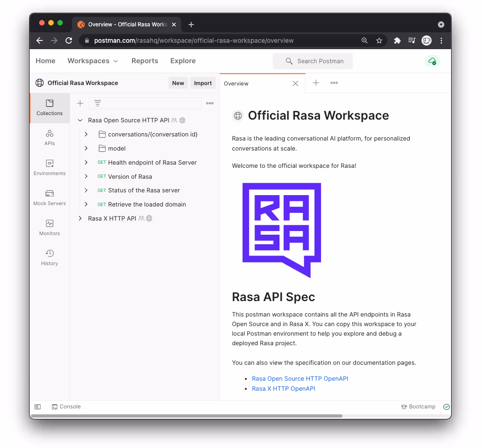This screenshot has width=483, height=448.
Task: Open the Explore menu item
Action: pos(183,61)
